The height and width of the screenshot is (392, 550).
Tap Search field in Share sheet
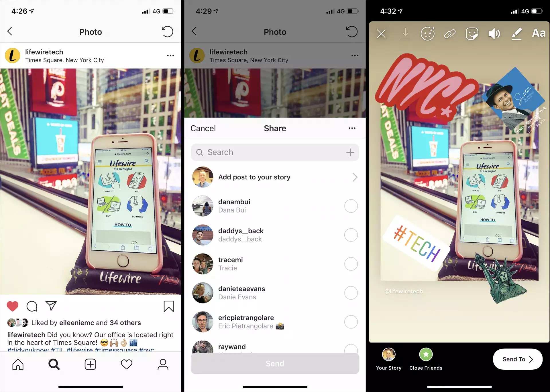coord(275,151)
